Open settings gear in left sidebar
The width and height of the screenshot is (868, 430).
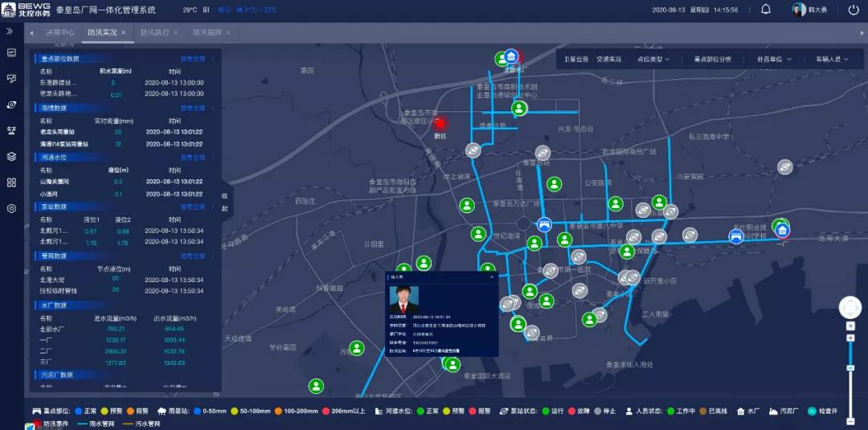pyautogui.click(x=11, y=208)
